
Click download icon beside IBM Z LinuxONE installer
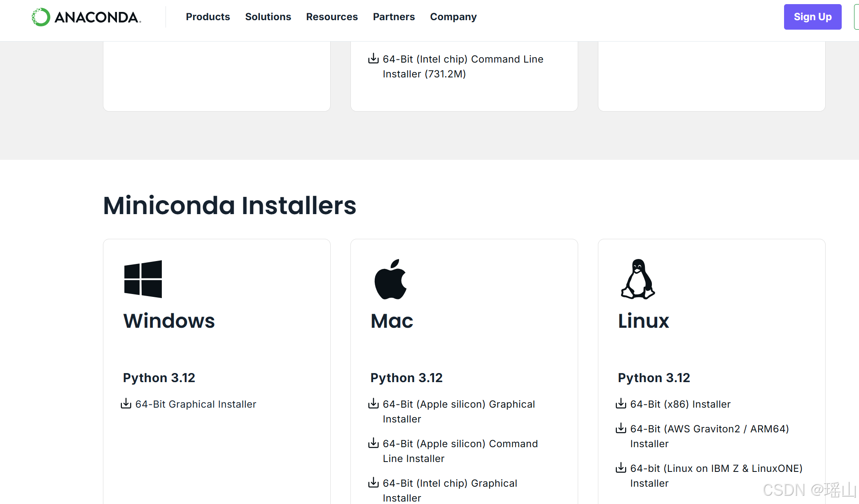[x=621, y=468]
